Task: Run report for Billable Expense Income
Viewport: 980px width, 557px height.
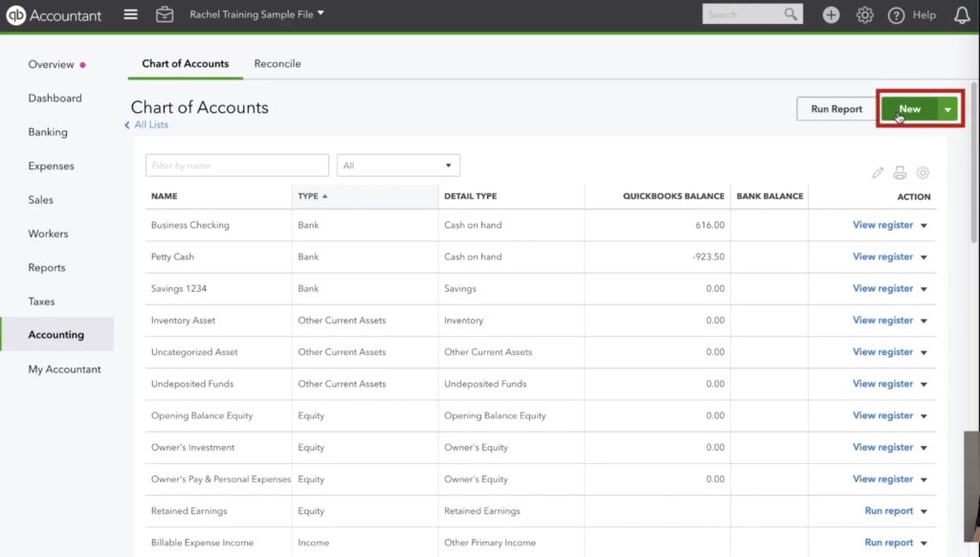Action: pyautogui.click(x=889, y=543)
